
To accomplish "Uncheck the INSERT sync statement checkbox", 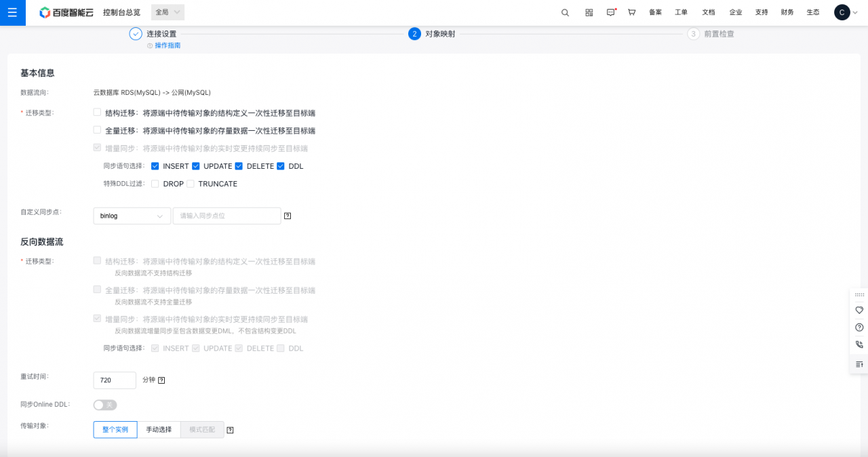I will pos(155,166).
